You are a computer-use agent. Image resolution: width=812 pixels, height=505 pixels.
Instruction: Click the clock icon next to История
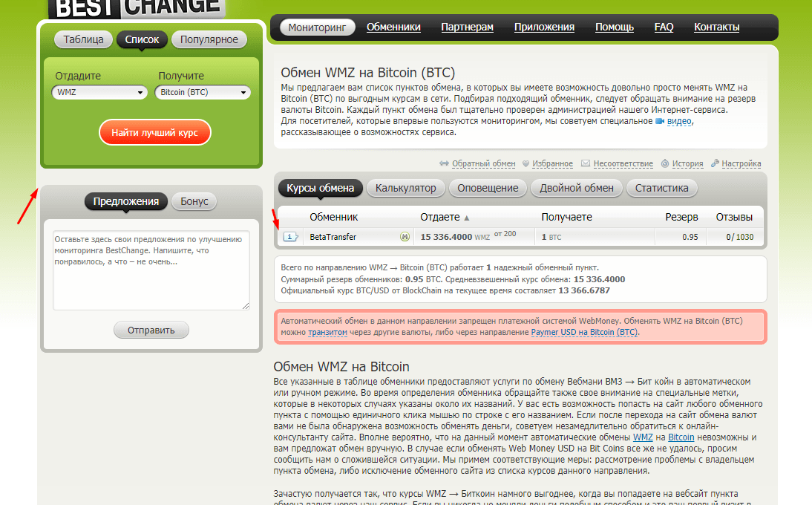[x=665, y=164]
